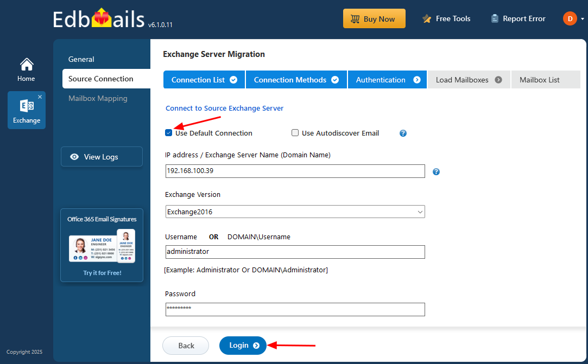Click the Buy Now cart button
This screenshot has height=364, width=588.
[x=374, y=19]
